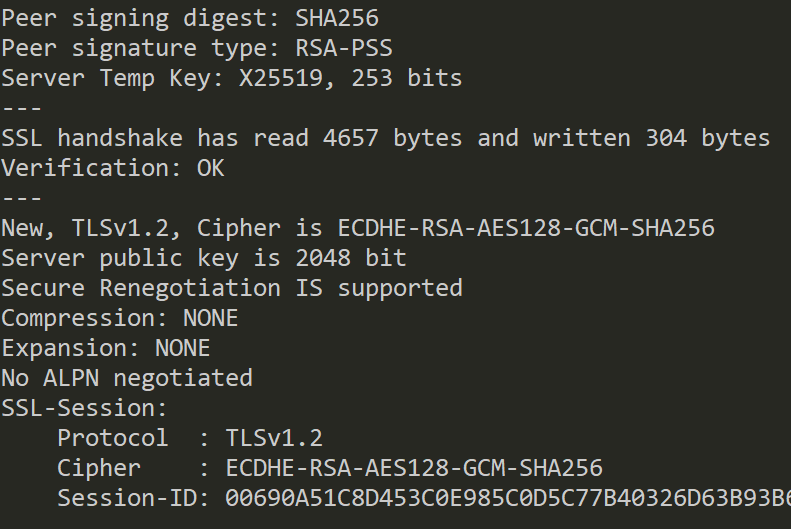Click "253 bits" on the Temp Key line
This screenshot has width=791, height=529.
click(406, 78)
